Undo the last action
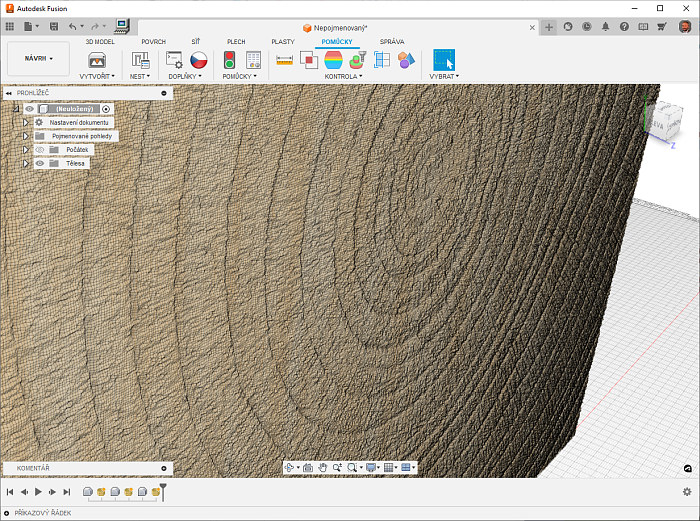This screenshot has height=521, width=700. tap(73, 27)
